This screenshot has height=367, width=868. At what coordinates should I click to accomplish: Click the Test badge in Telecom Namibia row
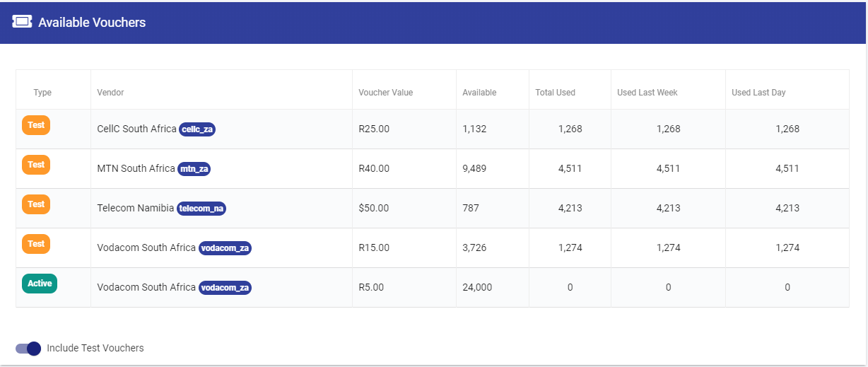36,204
